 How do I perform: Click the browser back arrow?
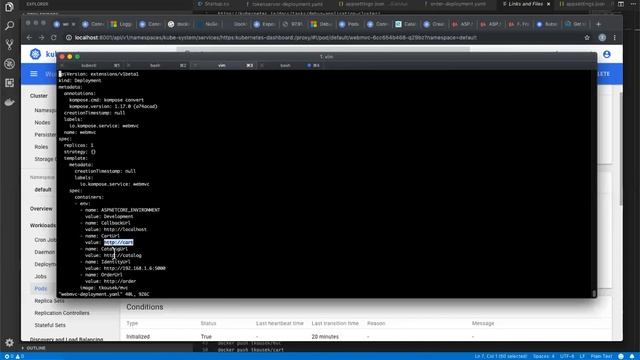(29, 38)
